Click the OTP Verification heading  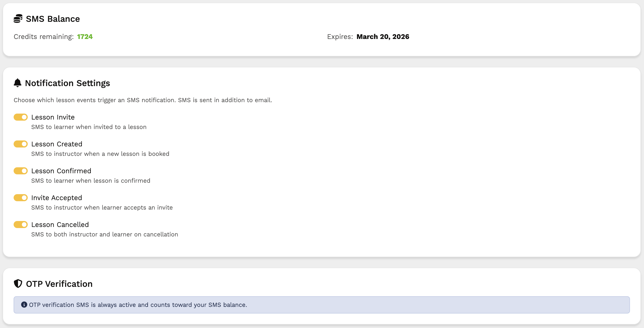coord(59,284)
